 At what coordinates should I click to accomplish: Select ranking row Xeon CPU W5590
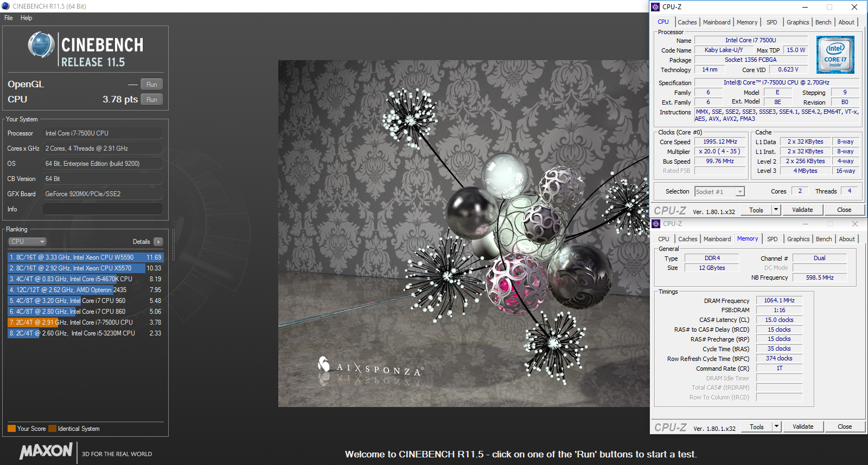click(x=85, y=257)
